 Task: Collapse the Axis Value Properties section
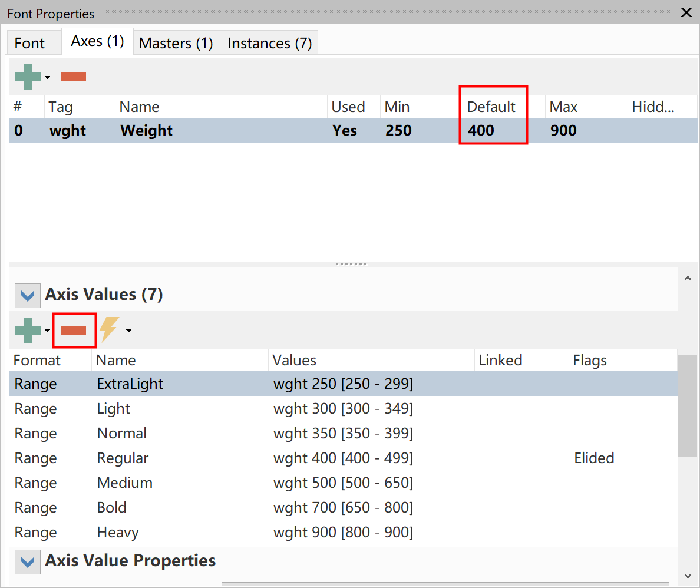(28, 561)
